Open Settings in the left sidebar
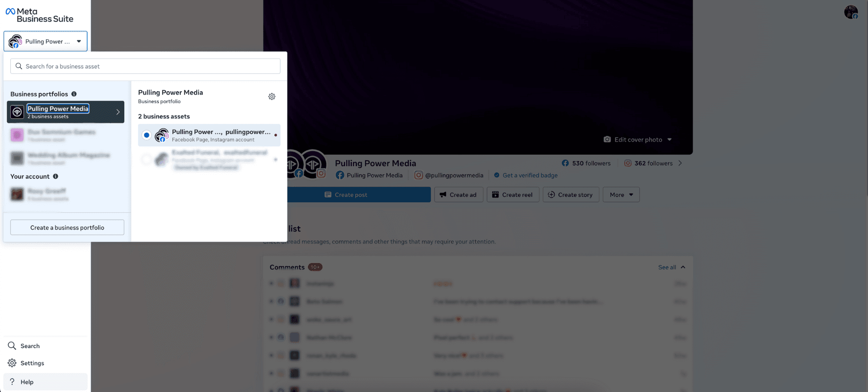 pyautogui.click(x=45, y=363)
